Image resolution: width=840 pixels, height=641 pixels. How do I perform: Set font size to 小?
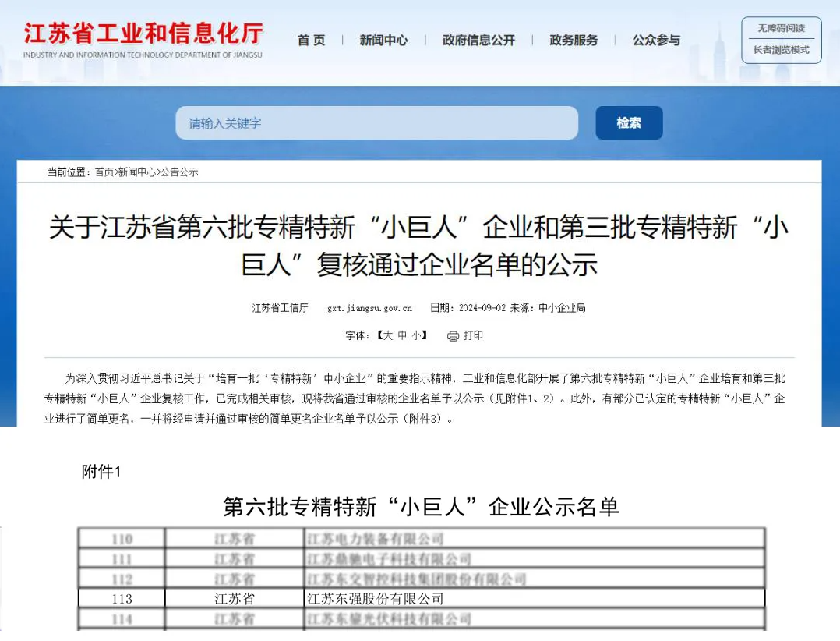click(417, 335)
